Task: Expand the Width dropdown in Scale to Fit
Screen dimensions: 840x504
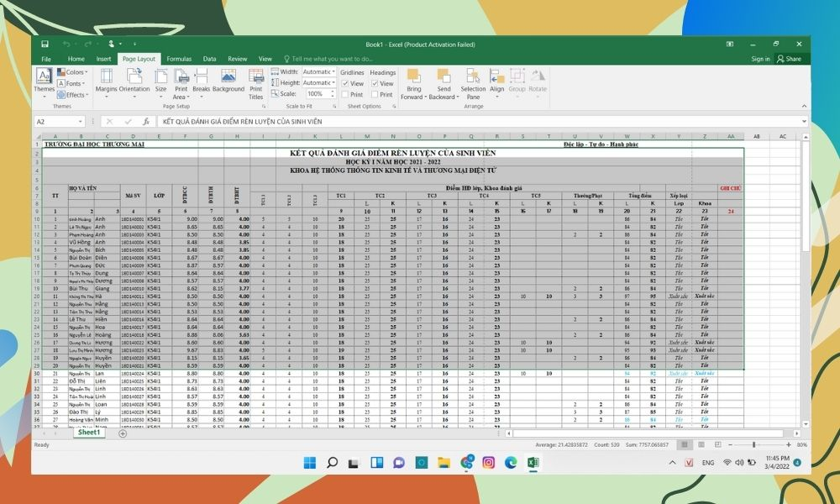Action: point(333,72)
